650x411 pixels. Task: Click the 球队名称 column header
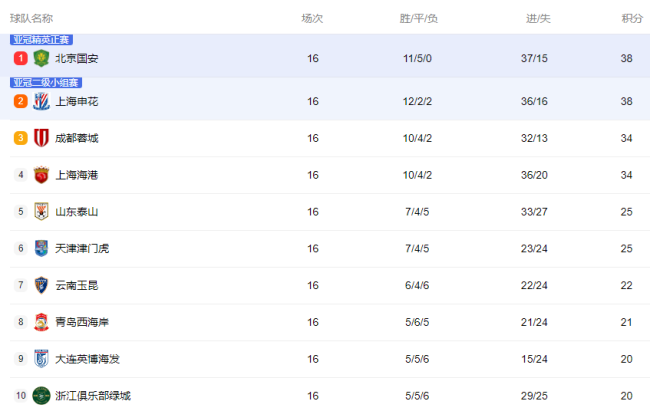(32, 18)
